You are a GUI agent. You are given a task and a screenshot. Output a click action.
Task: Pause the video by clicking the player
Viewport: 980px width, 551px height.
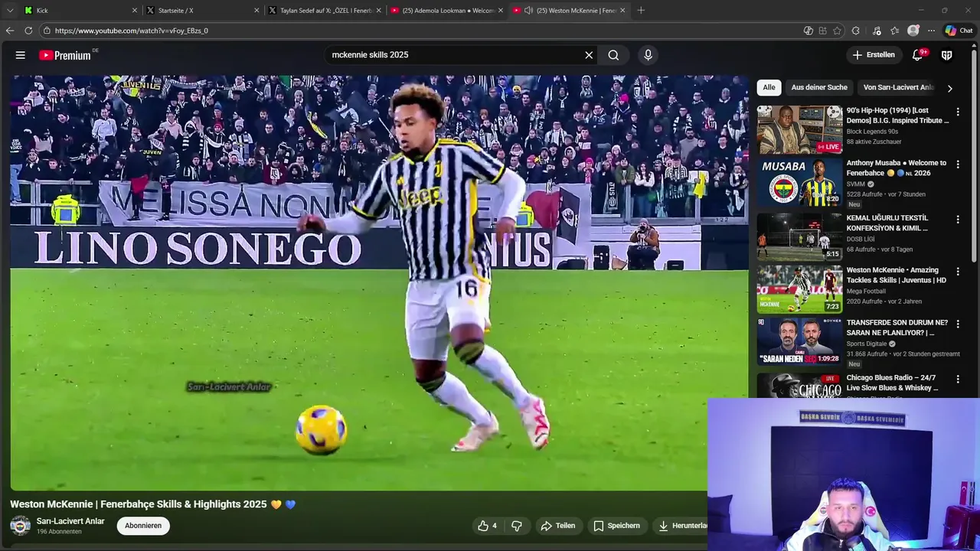click(379, 283)
